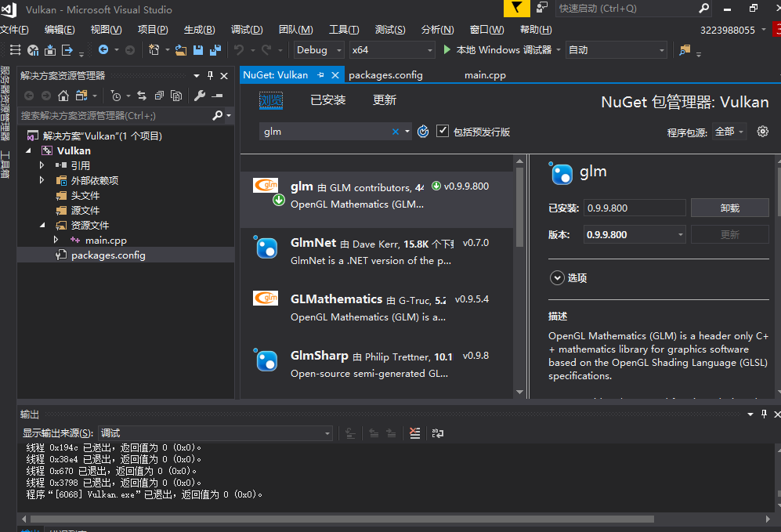The height and width of the screenshot is (532, 781).
Task: Expand the main.cpp tree node
Action: tap(56, 240)
